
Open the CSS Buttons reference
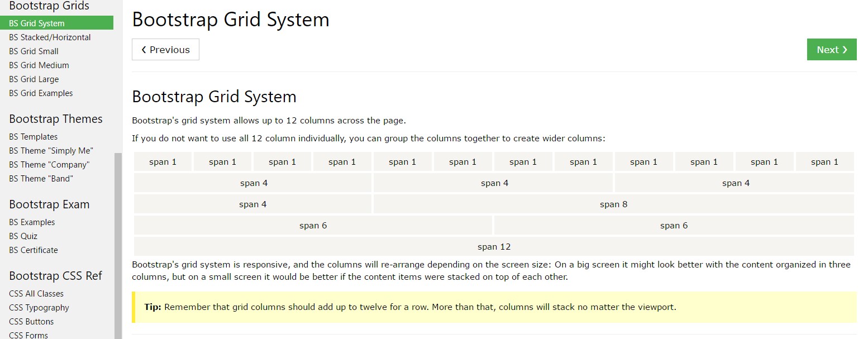(x=31, y=321)
